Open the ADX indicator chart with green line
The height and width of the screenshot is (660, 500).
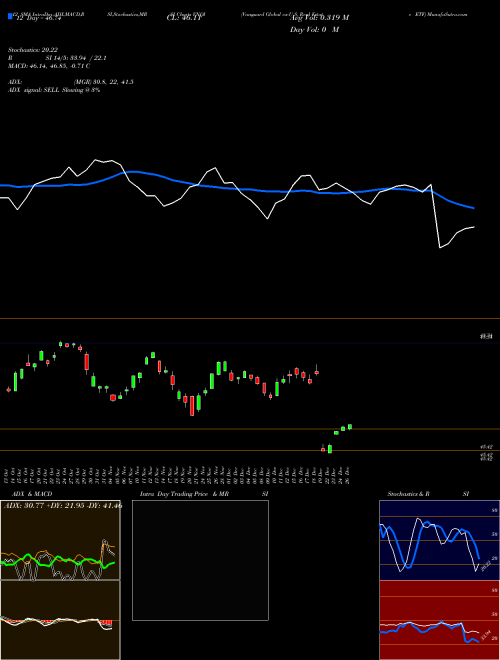point(60,540)
